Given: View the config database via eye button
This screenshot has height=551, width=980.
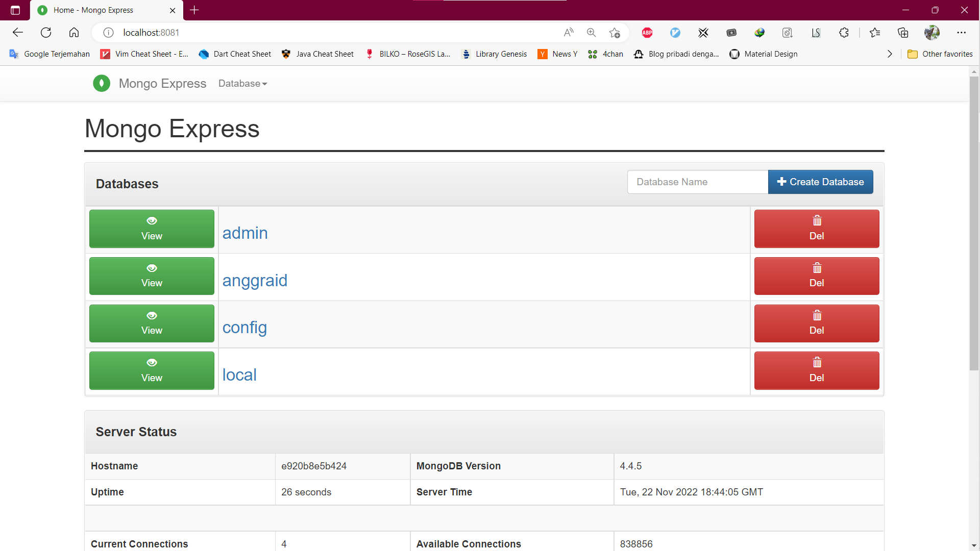Looking at the screenshot, I should (152, 323).
